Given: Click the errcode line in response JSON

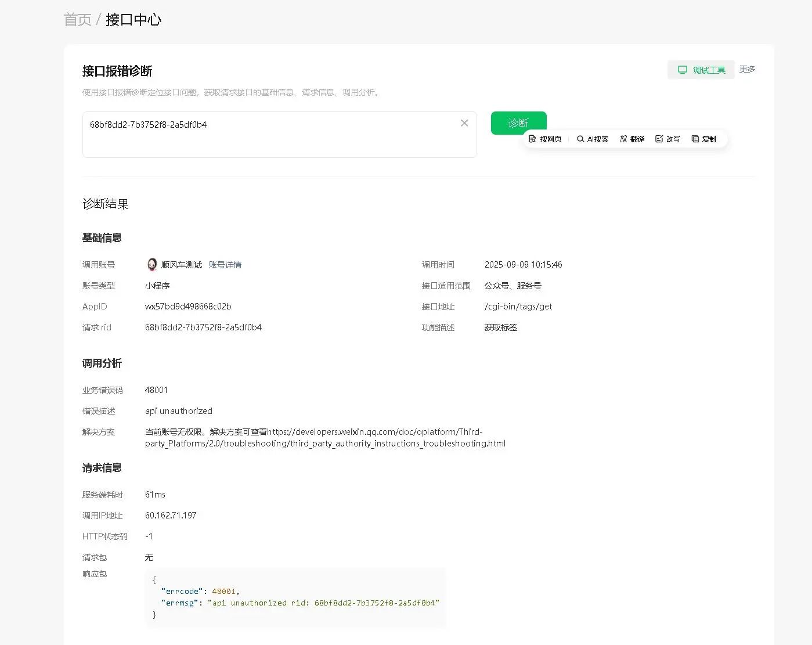Looking at the screenshot, I should tap(200, 591).
